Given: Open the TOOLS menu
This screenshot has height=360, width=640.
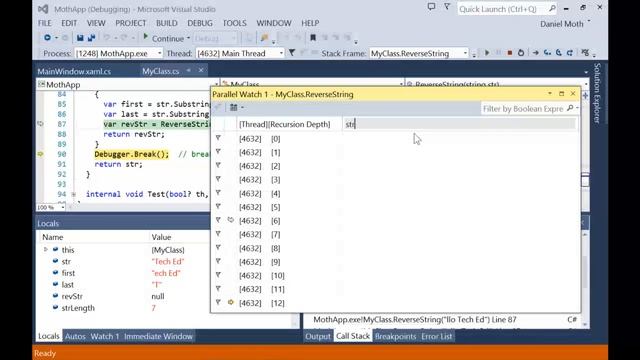Looking at the screenshot, I should tap(234, 23).
